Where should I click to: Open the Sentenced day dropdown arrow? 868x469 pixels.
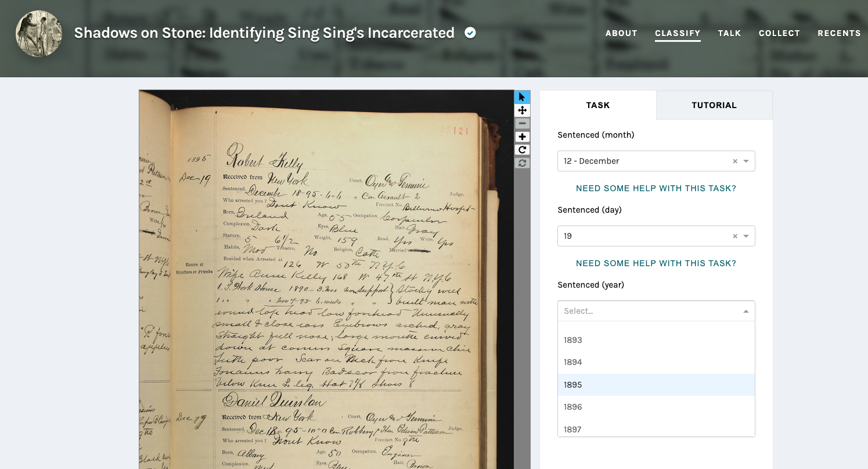point(746,237)
